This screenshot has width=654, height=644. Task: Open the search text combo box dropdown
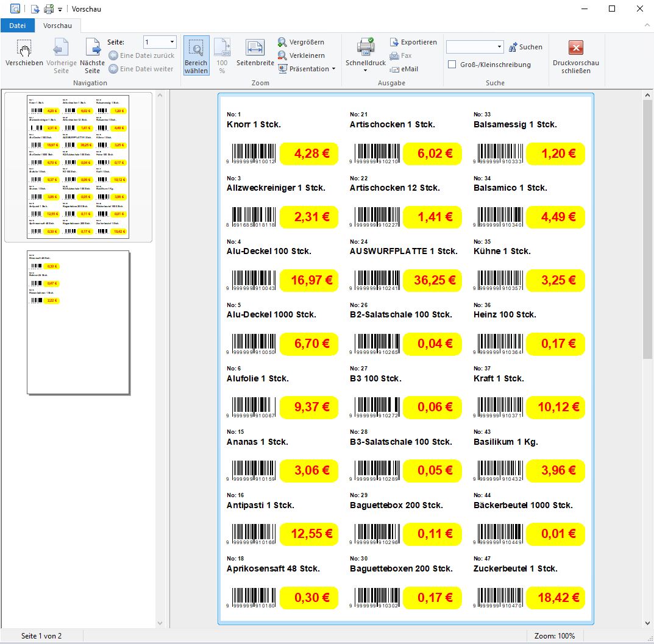(x=499, y=47)
